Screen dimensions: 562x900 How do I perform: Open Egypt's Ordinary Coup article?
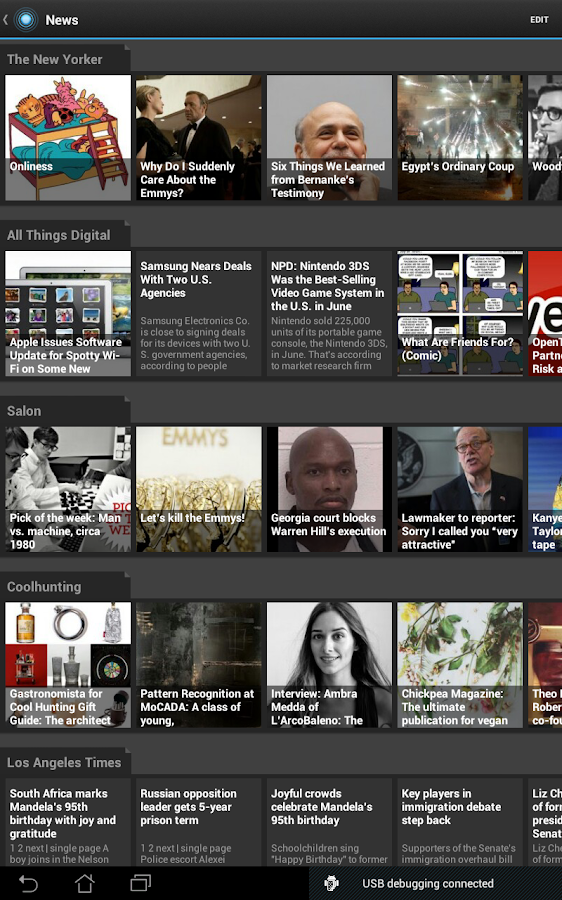pos(460,138)
